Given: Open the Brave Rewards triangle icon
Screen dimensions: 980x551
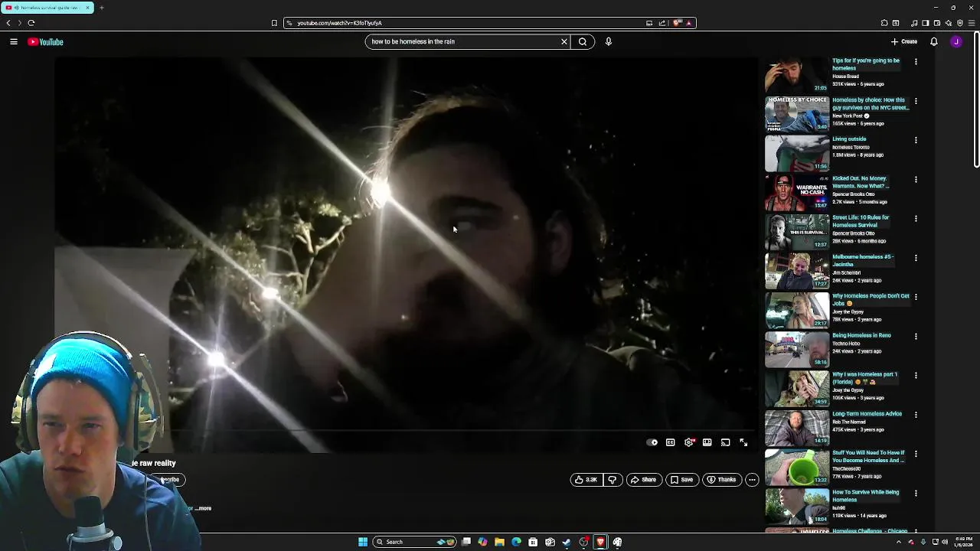Looking at the screenshot, I should pyautogui.click(x=689, y=23).
